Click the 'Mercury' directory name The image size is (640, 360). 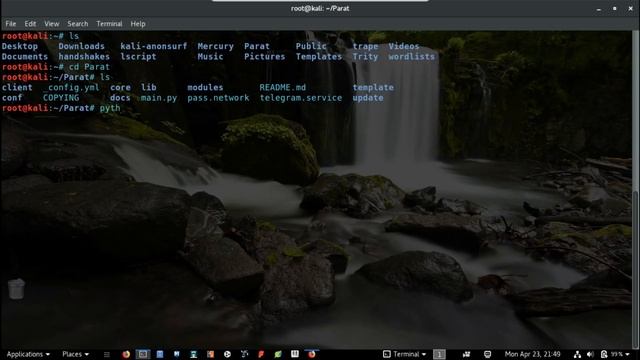tap(216, 46)
